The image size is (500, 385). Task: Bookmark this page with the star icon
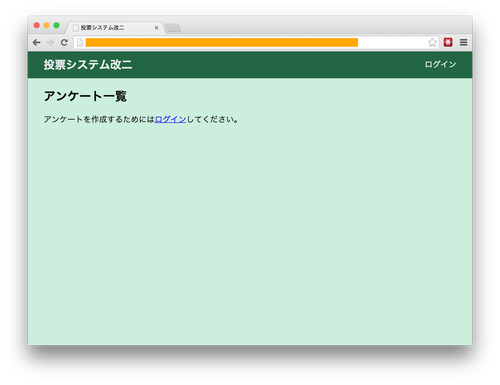(432, 42)
